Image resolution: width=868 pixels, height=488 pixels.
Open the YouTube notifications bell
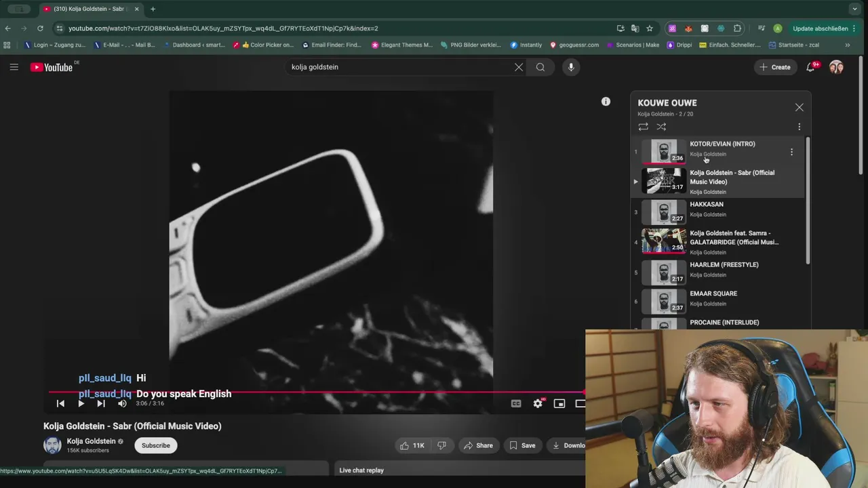(810, 67)
